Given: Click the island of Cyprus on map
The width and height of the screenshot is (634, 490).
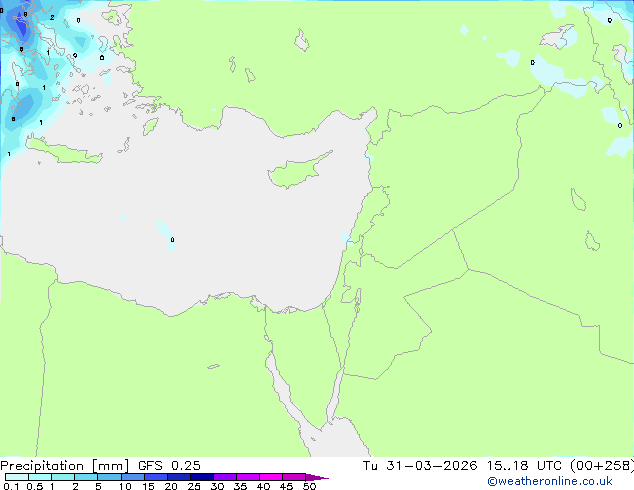Looking at the screenshot, I should [x=295, y=172].
